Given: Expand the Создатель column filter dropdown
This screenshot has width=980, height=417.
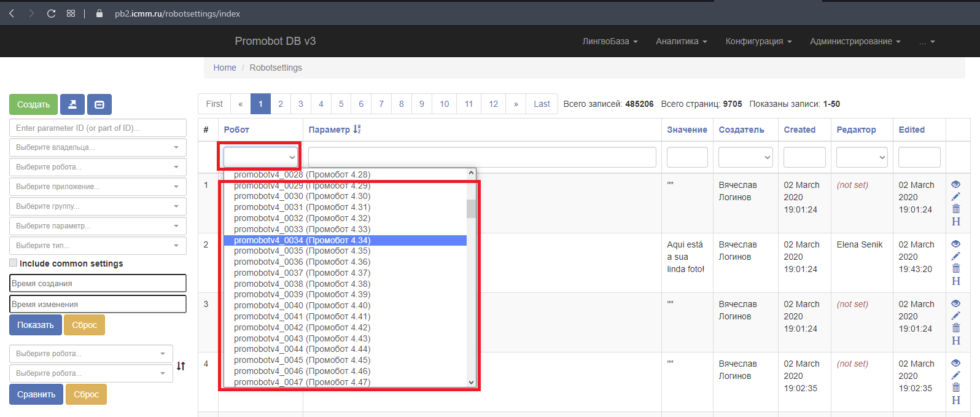Looking at the screenshot, I should (x=745, y=157).
